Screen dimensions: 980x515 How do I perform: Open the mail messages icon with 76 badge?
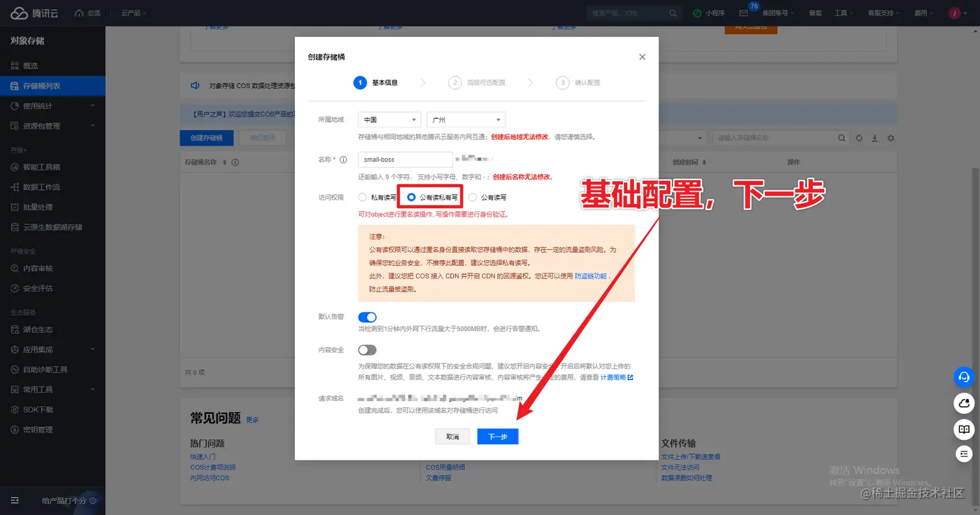coord(743,13)
